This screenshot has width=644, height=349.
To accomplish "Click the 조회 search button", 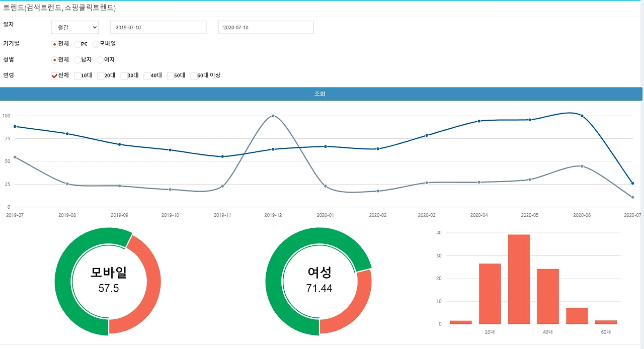I will point(321,94).
